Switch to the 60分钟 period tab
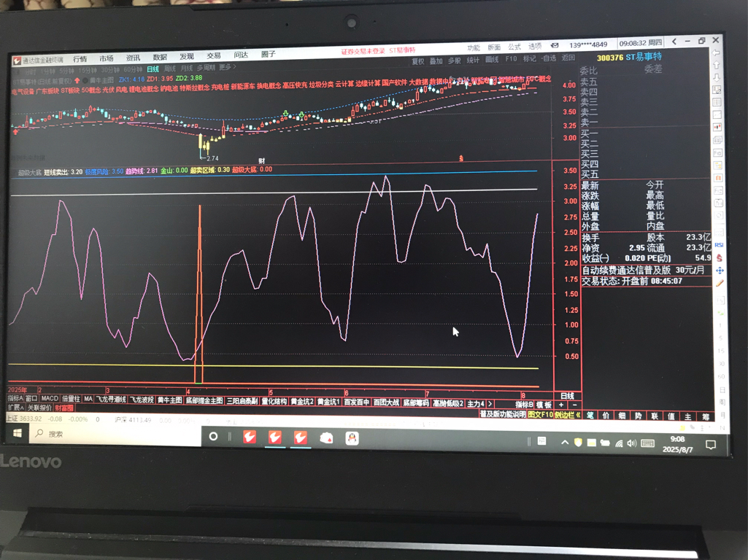748x560 pixels. (133, 70)
